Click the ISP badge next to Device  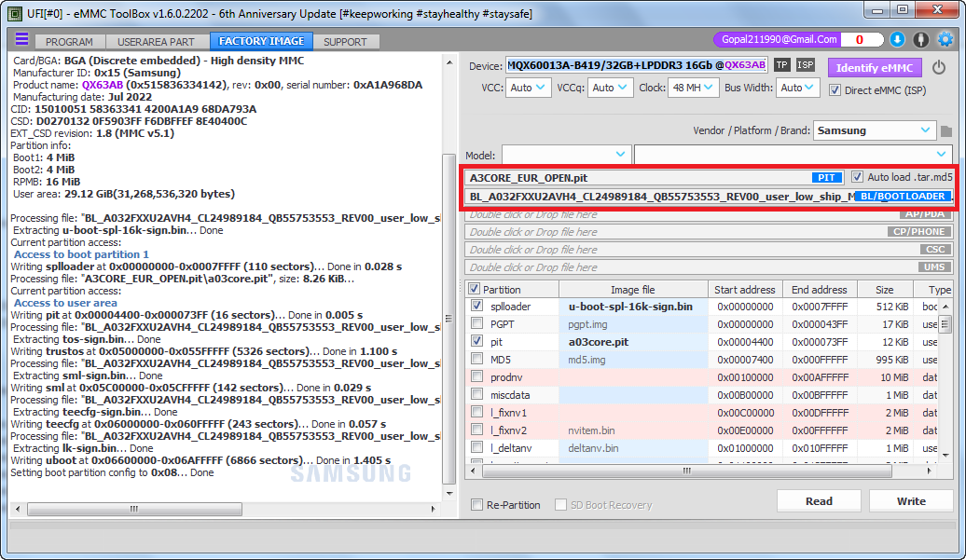(x=805, y=64)
